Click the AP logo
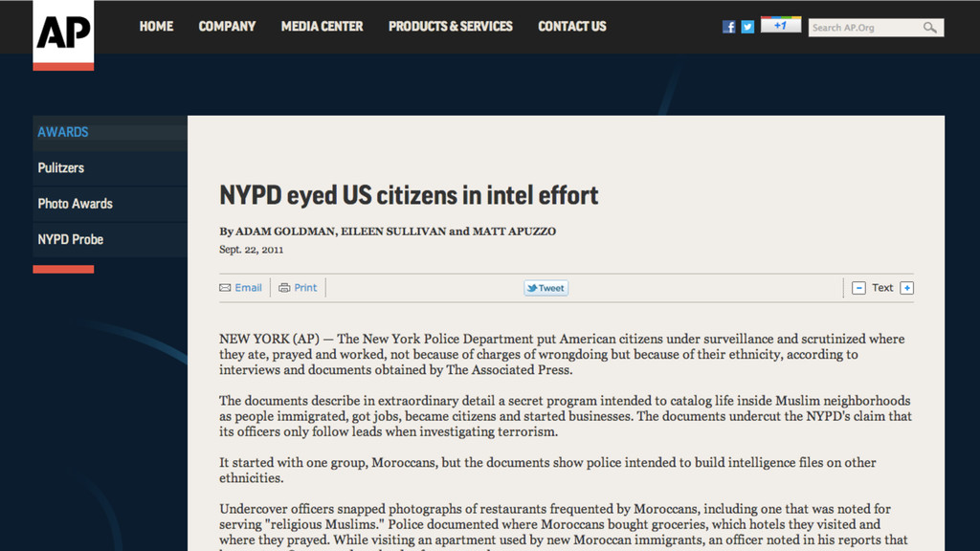Screen dimensions: 980x551 (x=63, y=35)
